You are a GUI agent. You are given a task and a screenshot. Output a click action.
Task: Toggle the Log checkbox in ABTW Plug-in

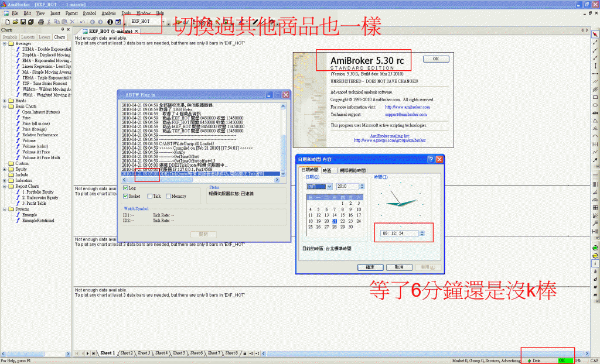click(x=125, y=188)
